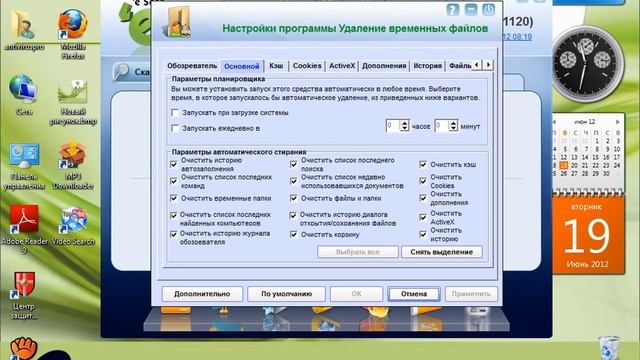Open Центр защиты shield shortcut
This screenshot has height=360, width=640.
(24, 295)
